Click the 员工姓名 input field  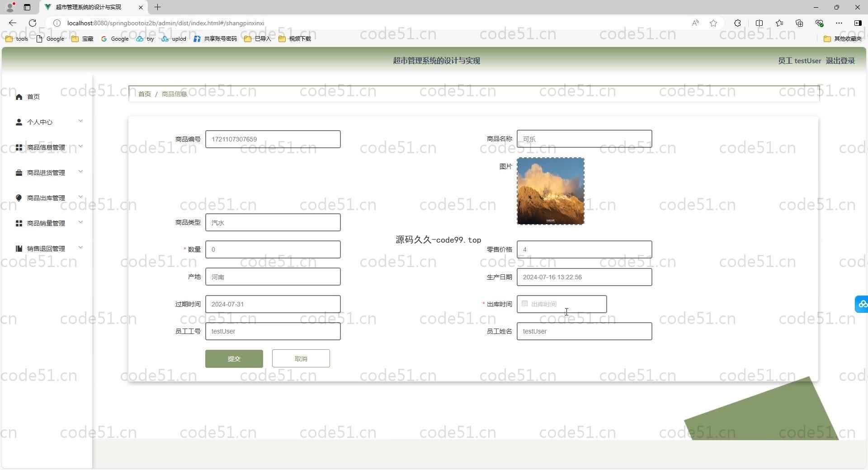coord(584,331)
